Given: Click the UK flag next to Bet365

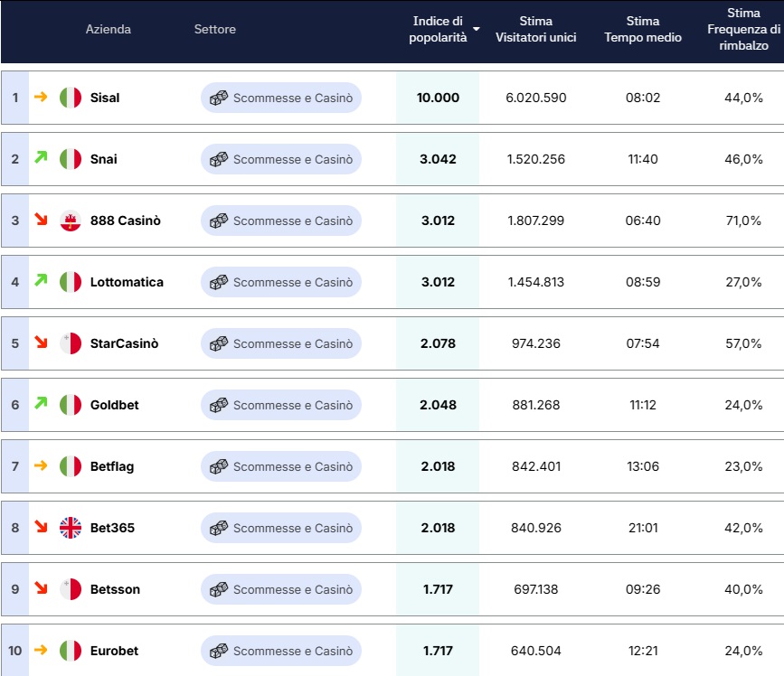Looking at the screenshot, I should [70, 528].
